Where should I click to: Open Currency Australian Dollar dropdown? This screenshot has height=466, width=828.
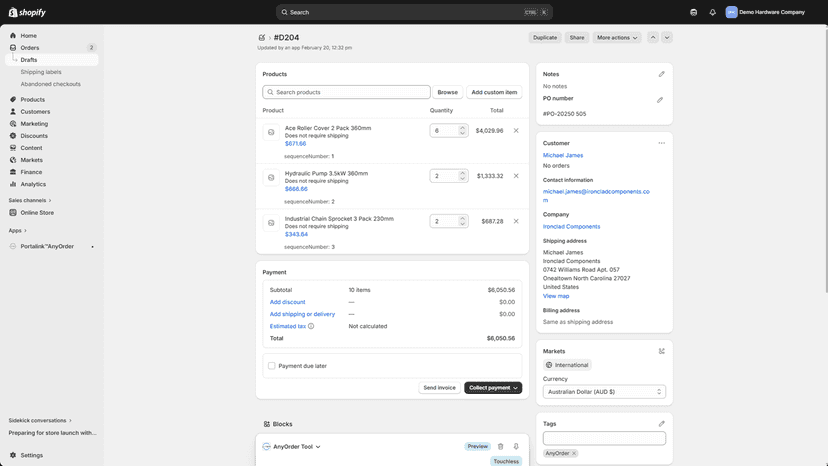point(604,392)
